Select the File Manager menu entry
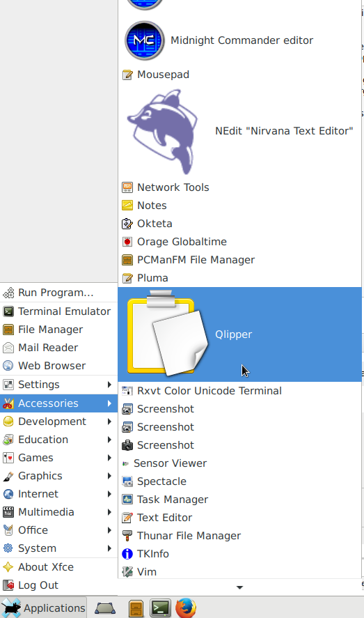 (58, 330)
